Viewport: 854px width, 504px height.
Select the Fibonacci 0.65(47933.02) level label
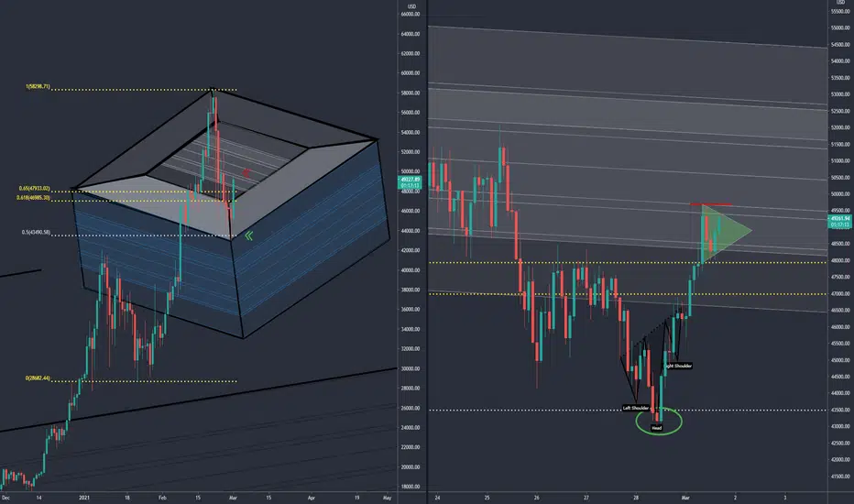(34, 189)
